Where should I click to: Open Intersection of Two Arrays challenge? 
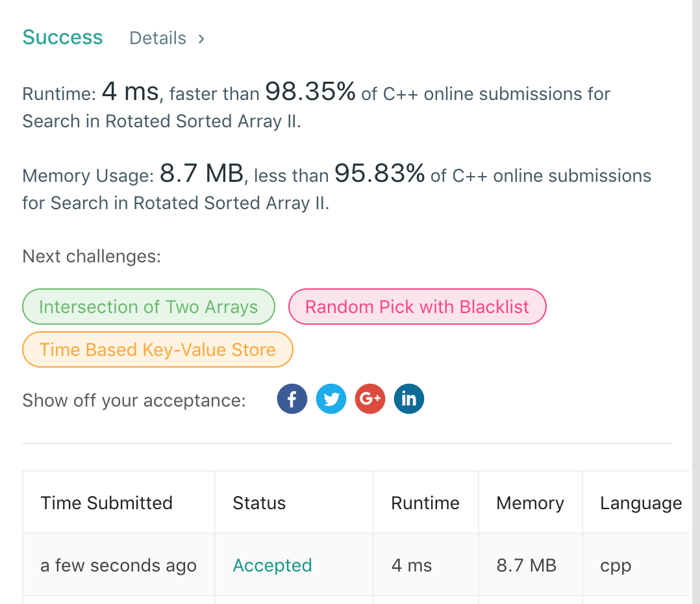(x=149, y=307)
